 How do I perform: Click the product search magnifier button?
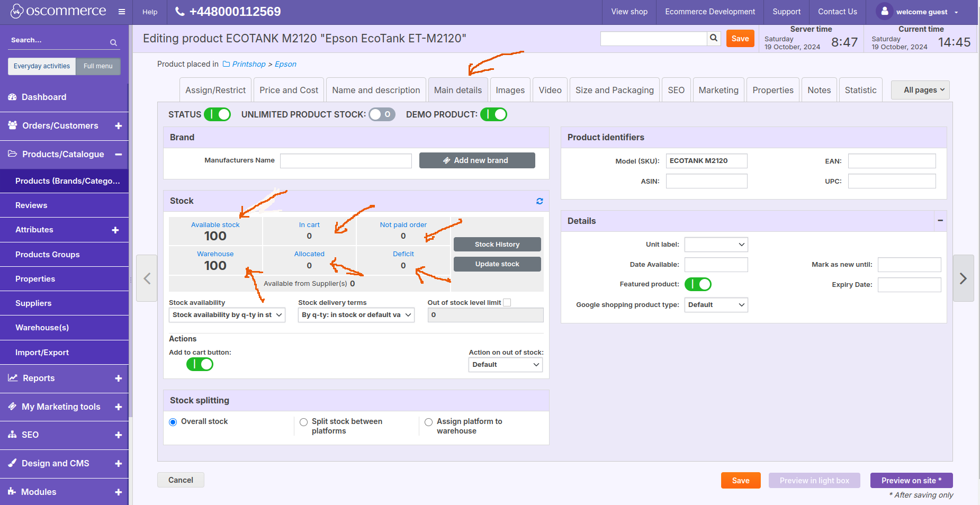pos(714,38)
